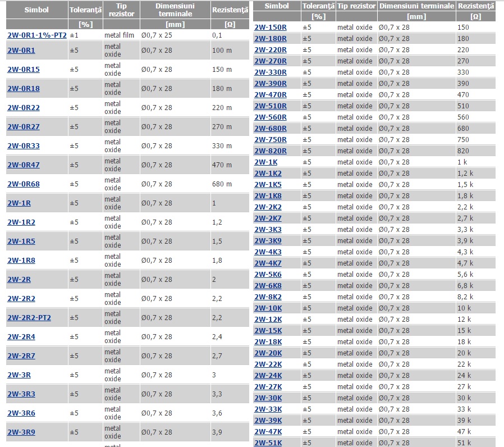
Task: Select the 2W-3R6 link
Action: click(21, 413)
